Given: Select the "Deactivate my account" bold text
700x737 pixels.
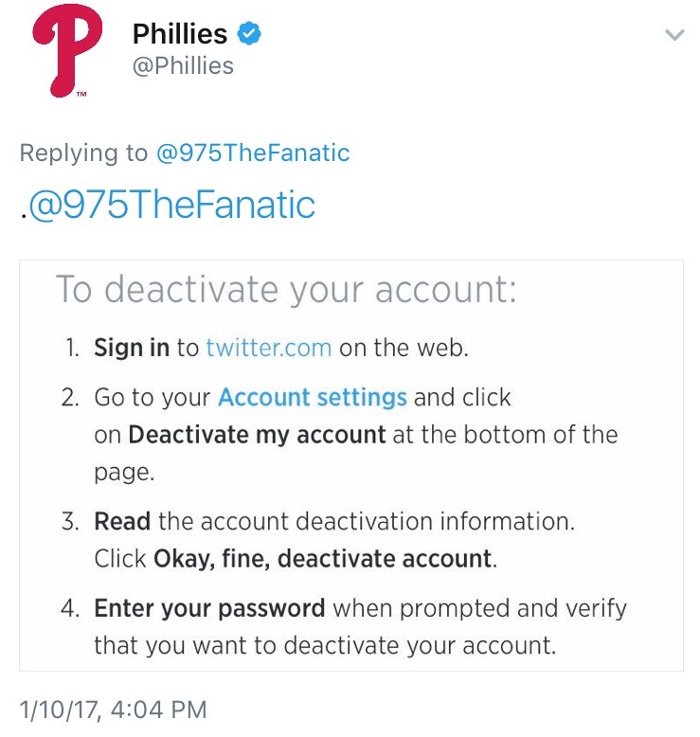Looking at the screenshot, I should click(x=257, y=435).
